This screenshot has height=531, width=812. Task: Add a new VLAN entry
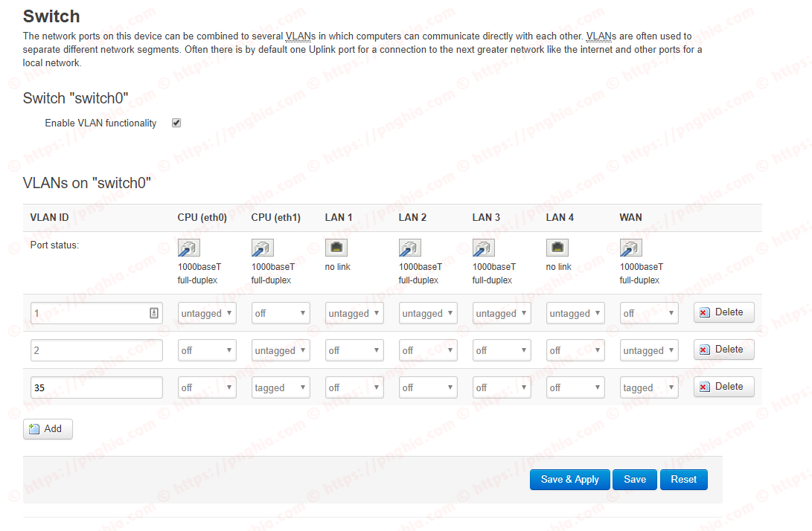coord(48,429)
